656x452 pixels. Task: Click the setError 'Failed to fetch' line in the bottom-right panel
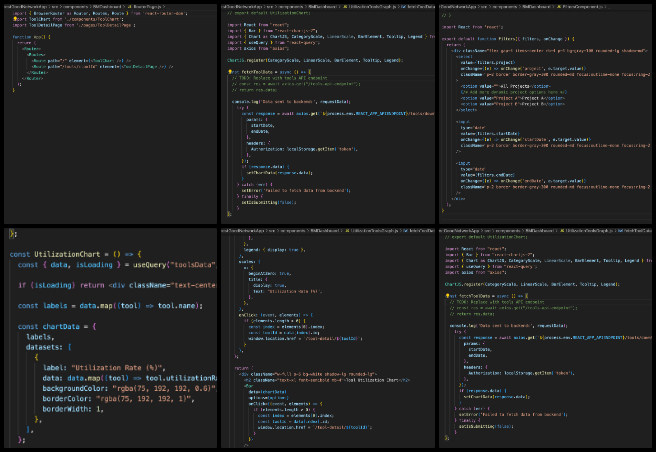[513, 415]
